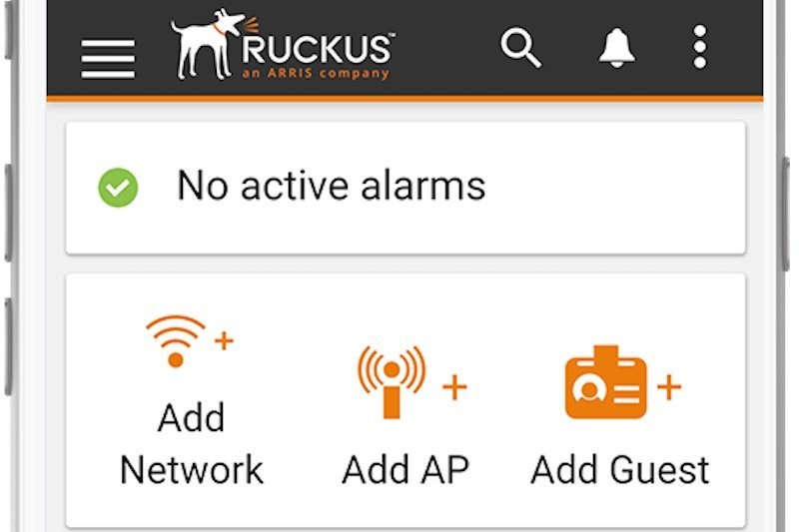Click the green checkmark alarm status icon
The width and height of the screenshot is (799, 532).
click(x=118, y=188)
